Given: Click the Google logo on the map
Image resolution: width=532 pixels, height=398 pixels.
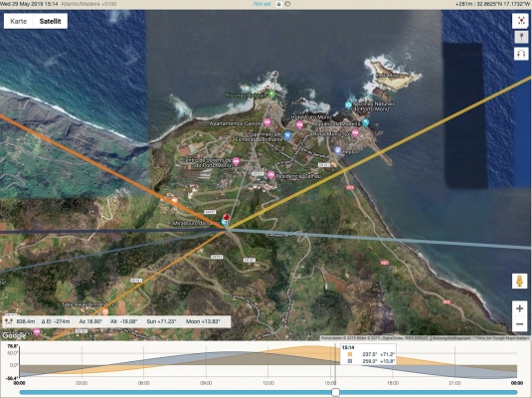Looking at the screenshot, I should [x=14, y=335].
